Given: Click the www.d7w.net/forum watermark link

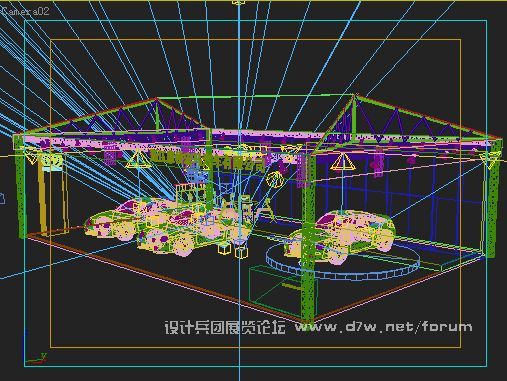Looking at the screenshot, I should tap(383, 326).
